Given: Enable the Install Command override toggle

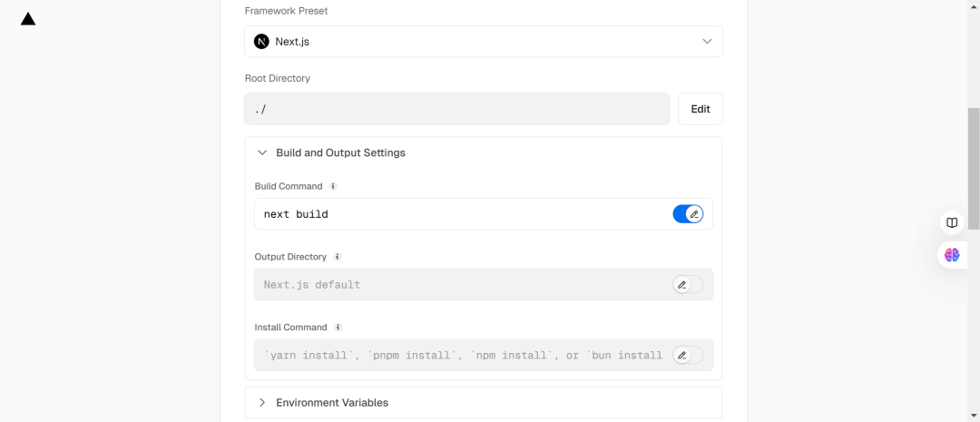Looking at the screenshot, I should 688,355.
